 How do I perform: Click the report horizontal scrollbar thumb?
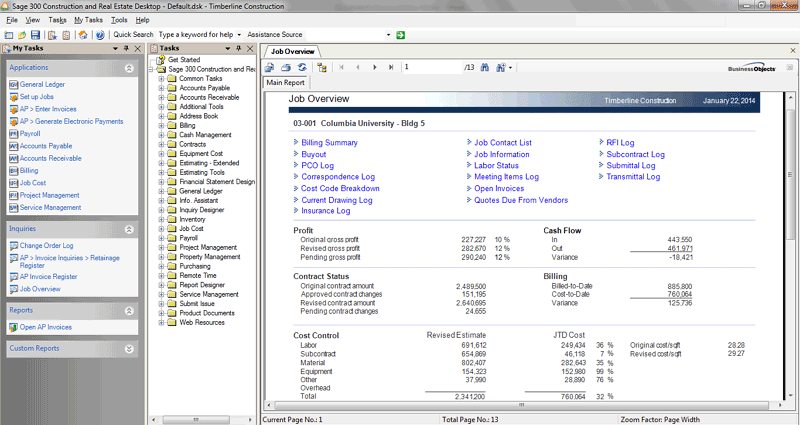[x=520, y=405]
